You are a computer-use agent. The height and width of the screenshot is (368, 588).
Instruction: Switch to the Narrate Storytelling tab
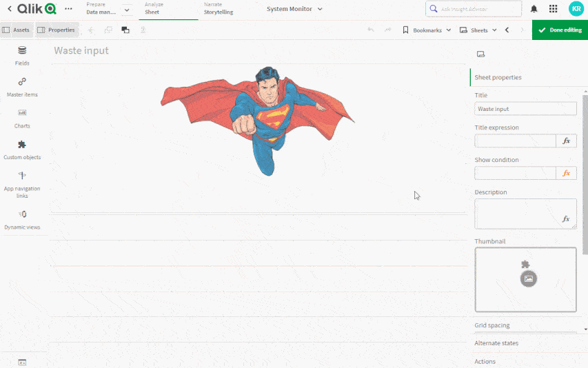(219, 9)
